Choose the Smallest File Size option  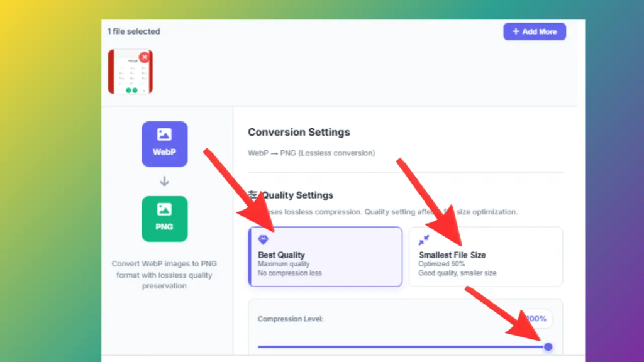pyautogui.click(x=486, y=256)
